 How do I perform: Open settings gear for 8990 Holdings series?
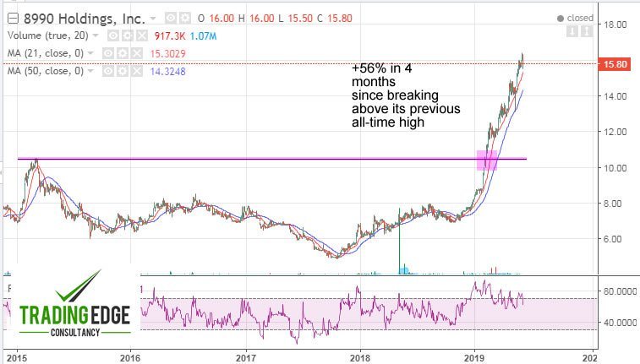pyautogui.click(x=185, y=18)
